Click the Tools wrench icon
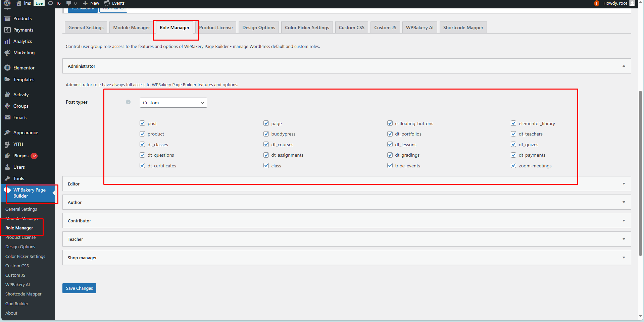Image resolution: width=644 pixels, height=322 pixels. 7,178
